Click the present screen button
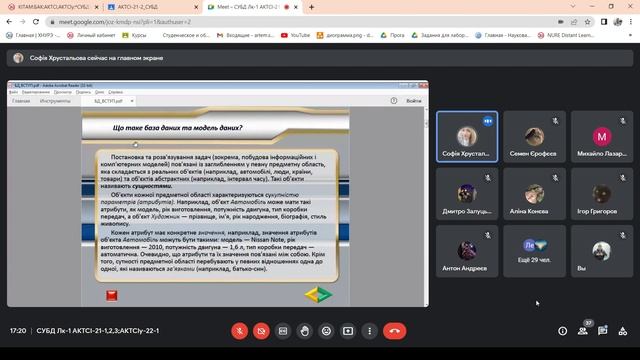 tap(348, 331)
